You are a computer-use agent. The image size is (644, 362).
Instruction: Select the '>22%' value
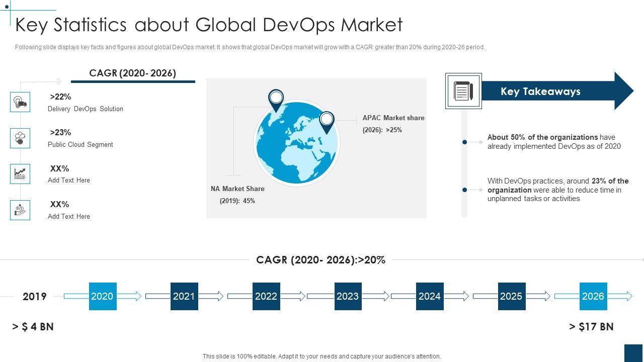(60, 97)
